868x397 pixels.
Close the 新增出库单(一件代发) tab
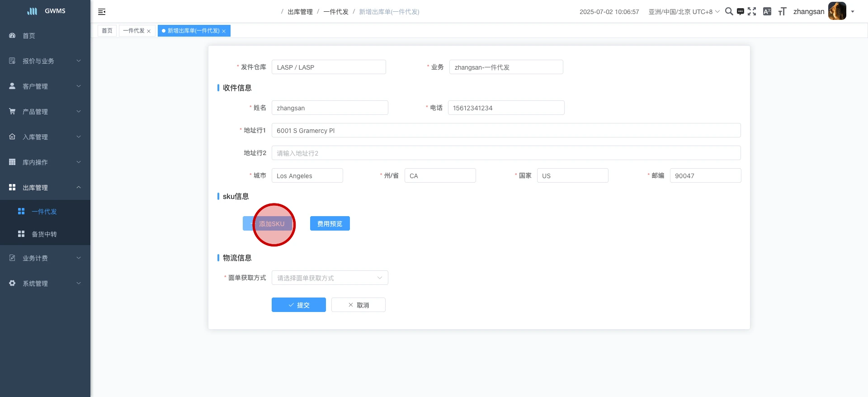(x=224, y=31)
